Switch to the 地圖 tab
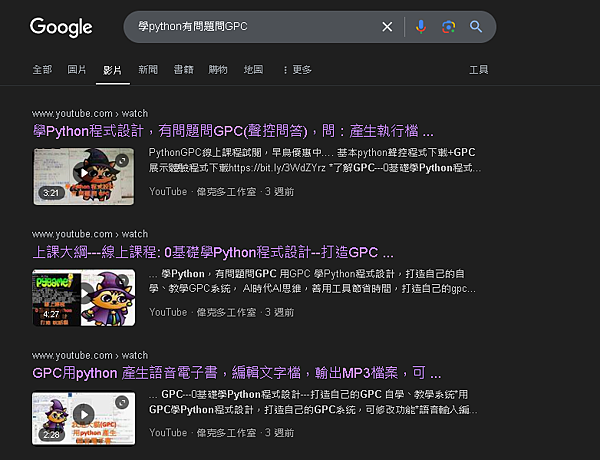 [x=253, y=70]
